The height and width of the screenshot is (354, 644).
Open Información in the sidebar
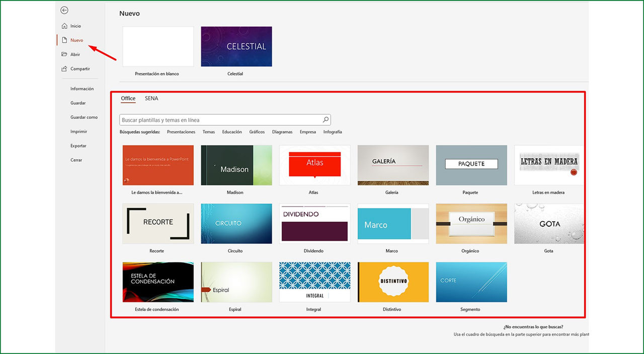(82, 89)
